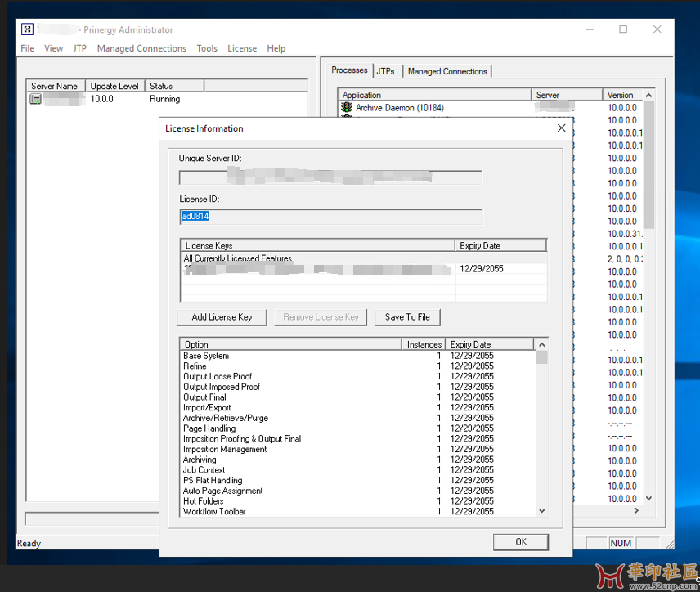Select the Imposition Management option
Screen dimensions: 700x592
357,449
